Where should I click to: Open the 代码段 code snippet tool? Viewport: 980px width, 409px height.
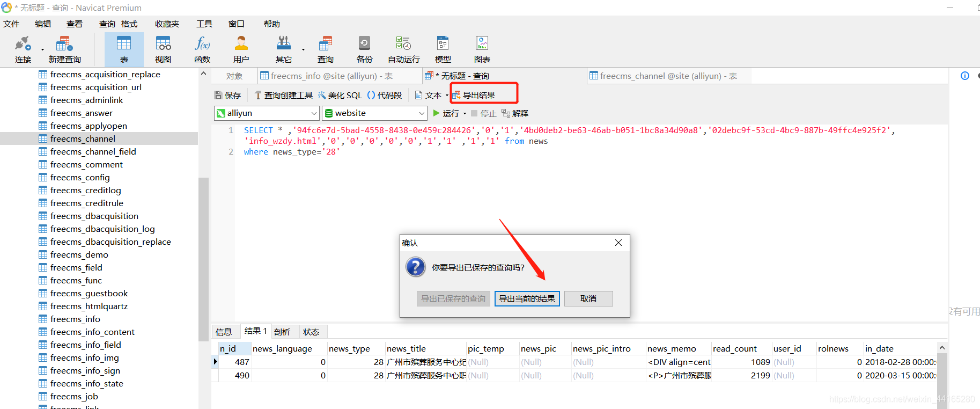pyautogui.click(x=385, y=95)
